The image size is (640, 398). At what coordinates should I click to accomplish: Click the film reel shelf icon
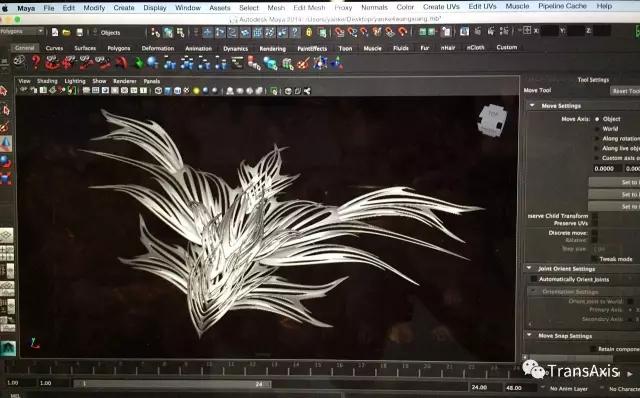click(x=19, y=61)
